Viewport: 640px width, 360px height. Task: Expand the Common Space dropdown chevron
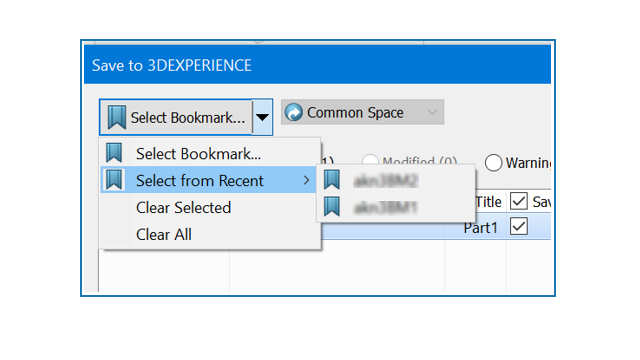pos(432,112)
